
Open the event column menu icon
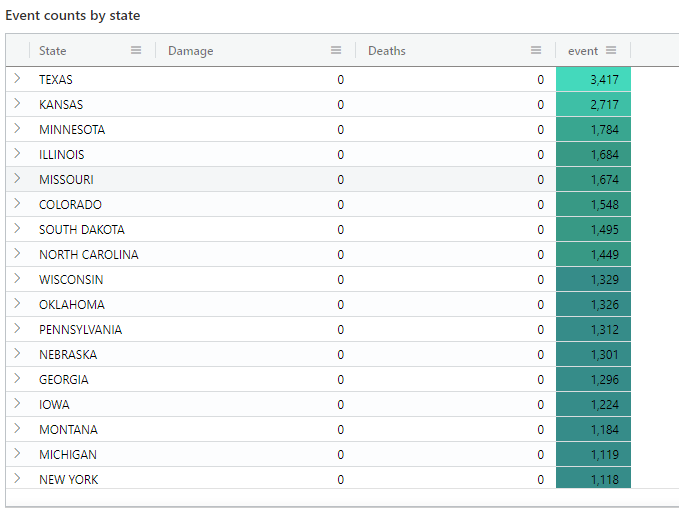point(611,51)
